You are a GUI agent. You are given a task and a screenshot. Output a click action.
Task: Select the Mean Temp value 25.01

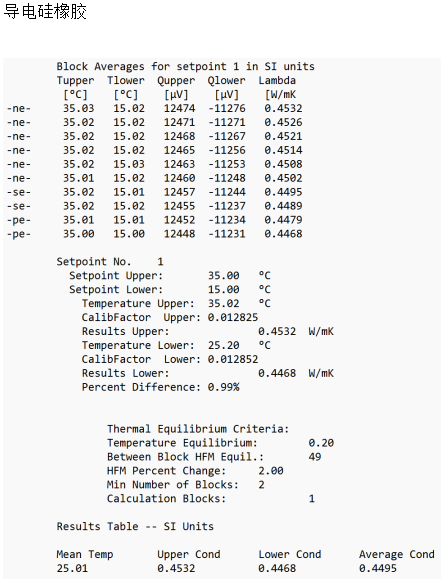[72, 568]
